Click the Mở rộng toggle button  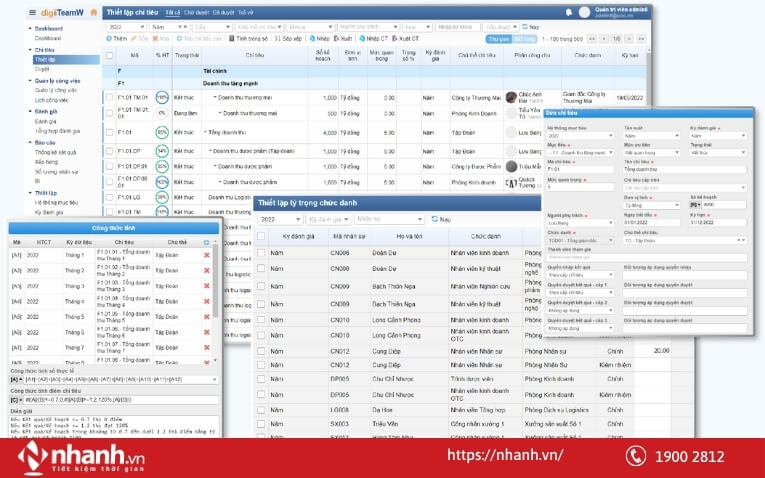click(x=524, y=39)
